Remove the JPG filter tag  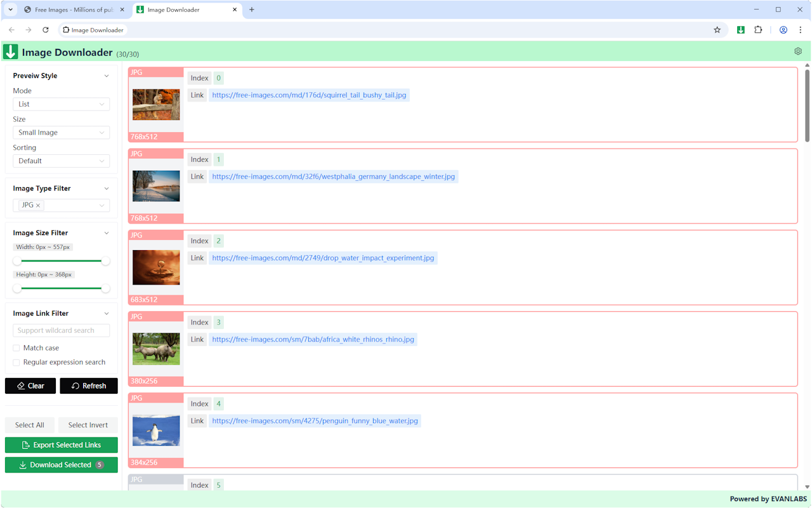(x=38, y=205)
